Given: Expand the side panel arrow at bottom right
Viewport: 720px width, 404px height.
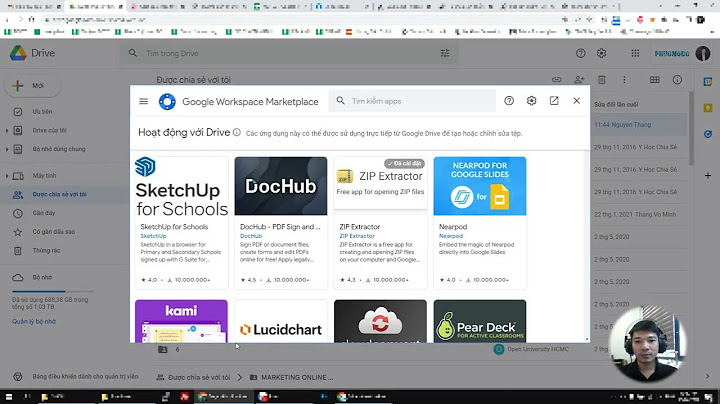Looking at the screenshot, I should tap(708, 376).
